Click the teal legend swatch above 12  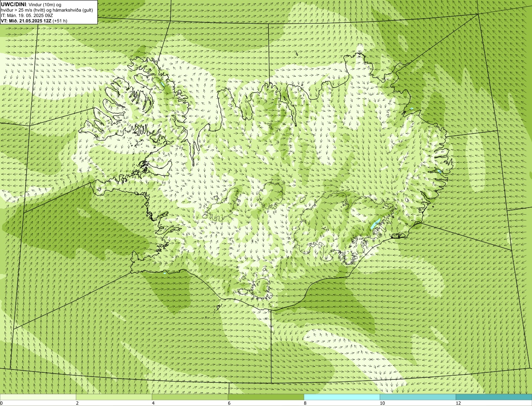pos(494,397)
